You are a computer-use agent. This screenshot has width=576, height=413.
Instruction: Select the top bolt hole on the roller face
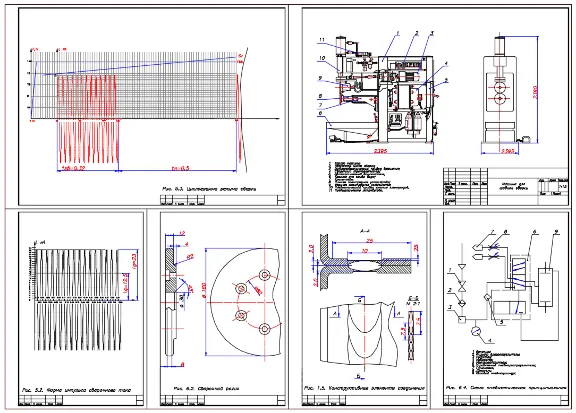pyautogui.click(x=264, y=275)
